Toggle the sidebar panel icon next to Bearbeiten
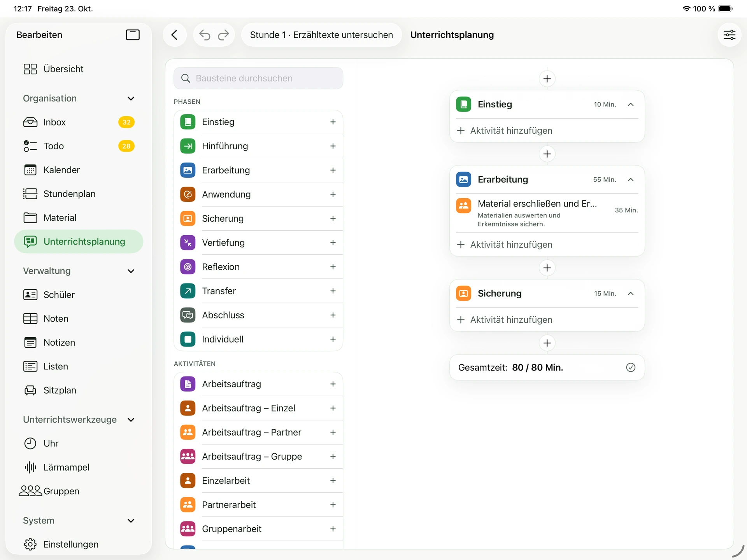The width and height of the screenshot is (747, 560). point(133,35)
